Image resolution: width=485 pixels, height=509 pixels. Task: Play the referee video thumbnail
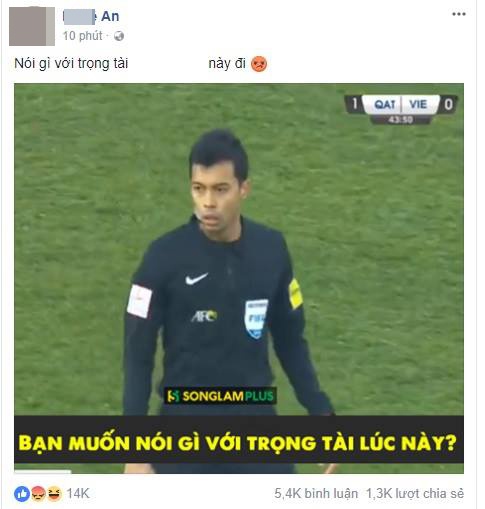(x=239, y=278)
